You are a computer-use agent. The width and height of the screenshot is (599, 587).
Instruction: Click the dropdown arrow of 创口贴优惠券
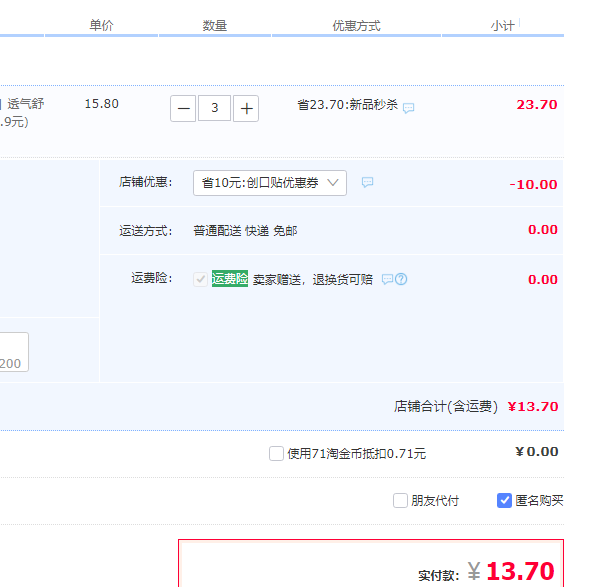333,183
